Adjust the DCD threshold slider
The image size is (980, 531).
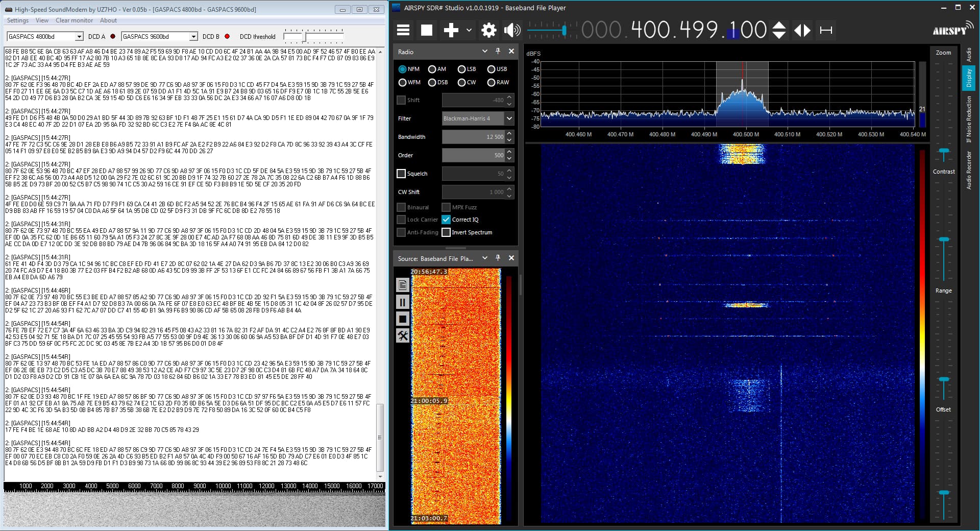(305, 37)
